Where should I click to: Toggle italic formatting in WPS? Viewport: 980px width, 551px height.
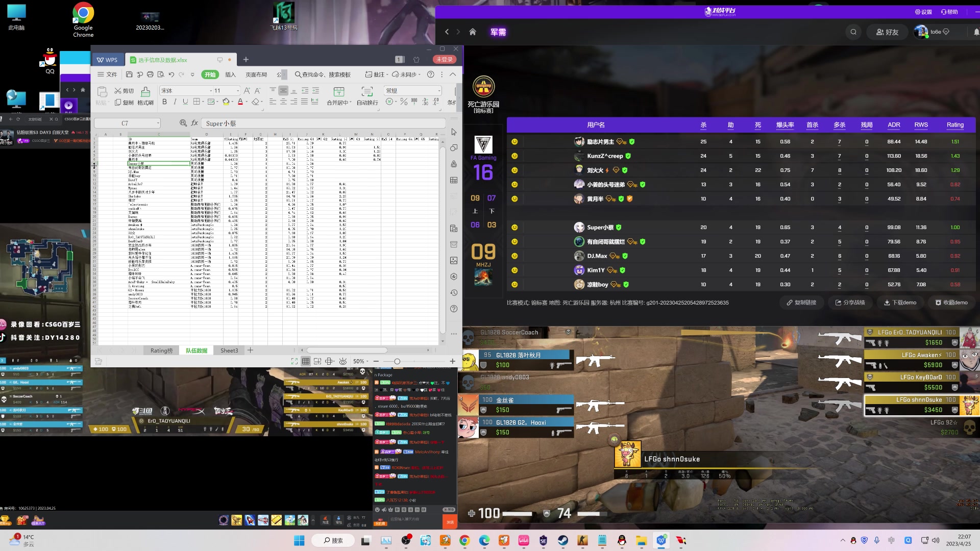[x=175, y=102]
